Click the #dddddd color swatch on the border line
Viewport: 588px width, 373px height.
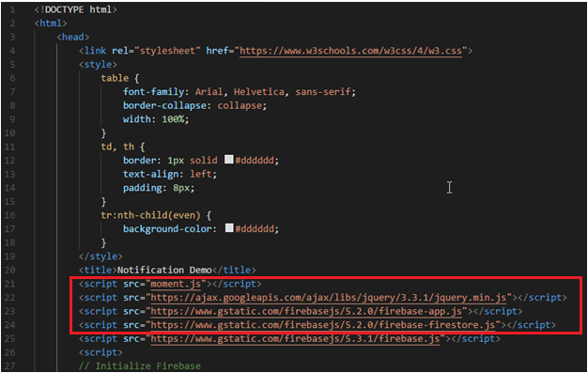coord(229,160)
